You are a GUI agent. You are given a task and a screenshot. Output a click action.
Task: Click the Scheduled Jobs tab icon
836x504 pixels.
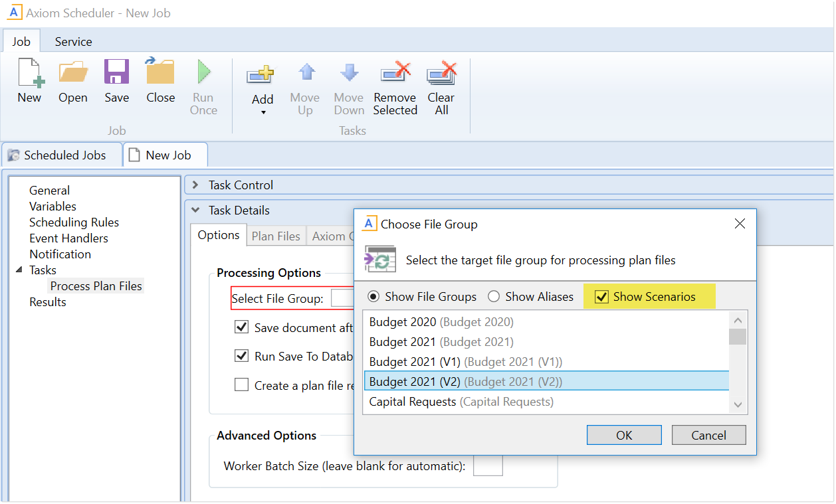point(13,155)
